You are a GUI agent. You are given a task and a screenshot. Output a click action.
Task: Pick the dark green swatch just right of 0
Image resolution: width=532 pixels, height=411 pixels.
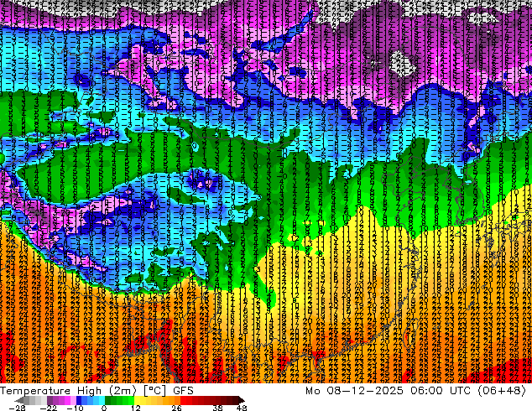click(108, 400)
